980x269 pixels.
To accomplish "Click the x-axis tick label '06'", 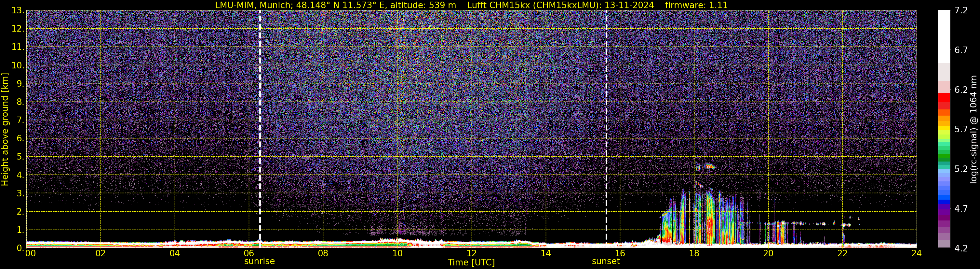I will tap(249, 253).
